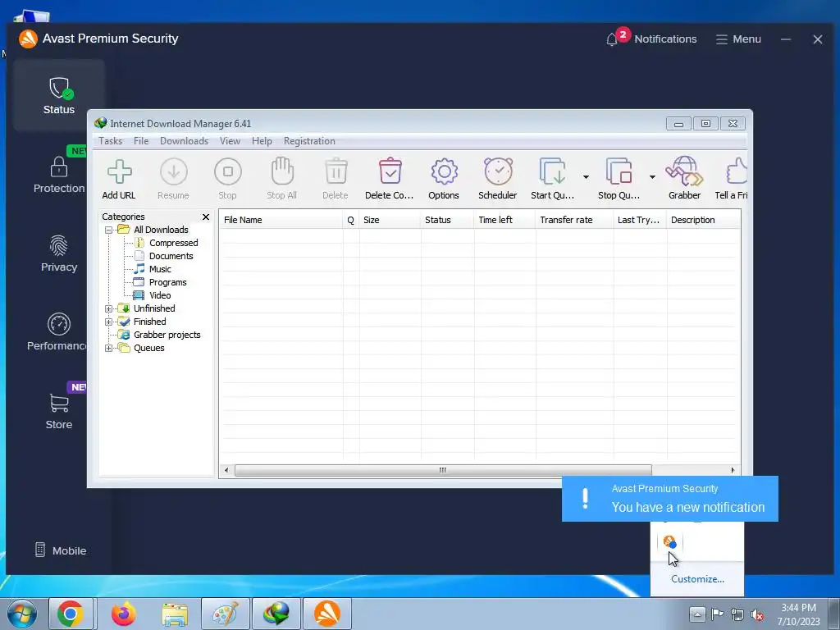Sort by File Name column header
This screenshot has width=840, height=630.
pyautogui.click(x=281, y=220)
